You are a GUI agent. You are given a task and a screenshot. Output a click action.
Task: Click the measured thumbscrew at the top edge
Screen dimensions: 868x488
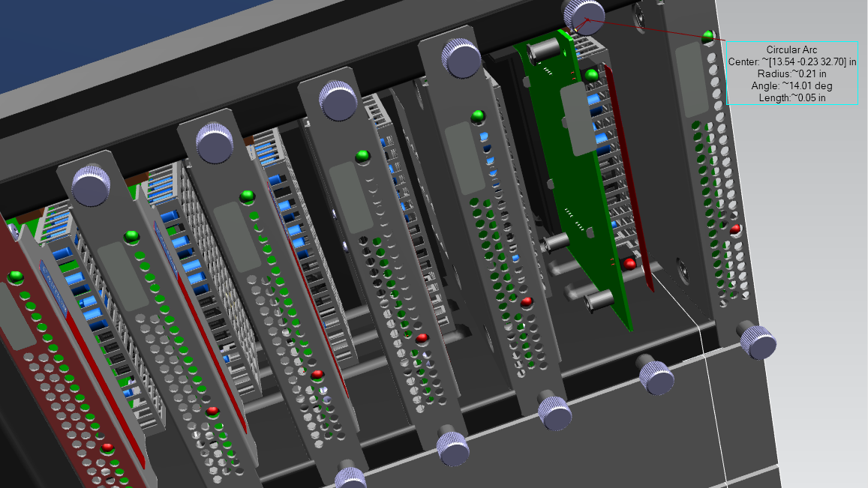584,15
